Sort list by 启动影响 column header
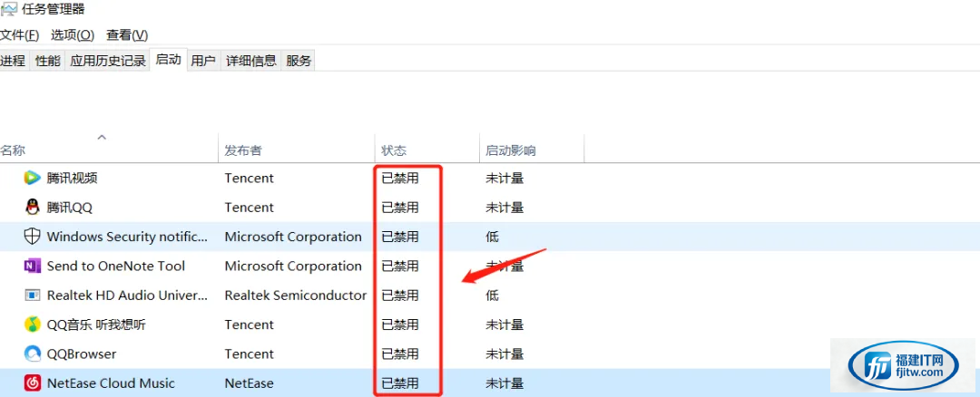This screenshot has width=980, height=397. (x=511, y=150)
